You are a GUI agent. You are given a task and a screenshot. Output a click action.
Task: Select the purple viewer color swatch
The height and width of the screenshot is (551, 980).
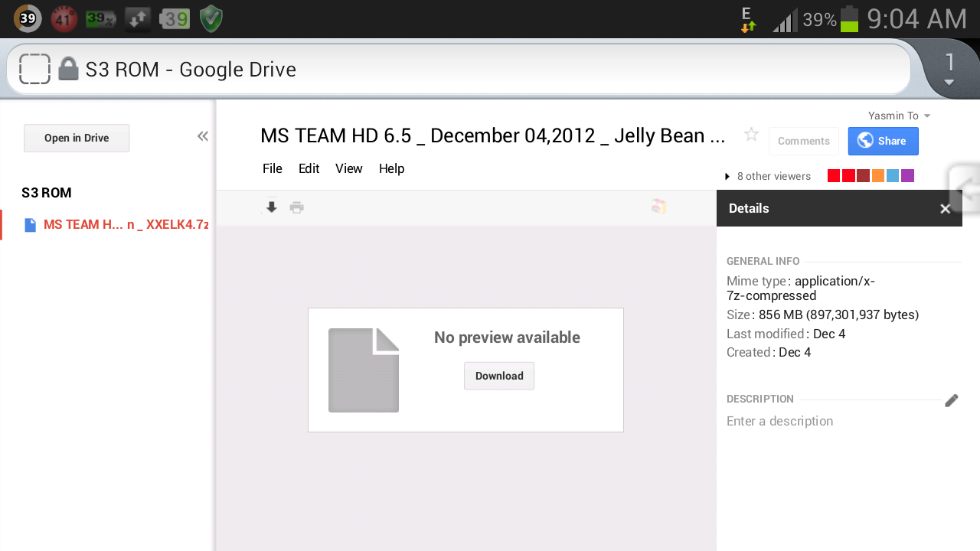(907, 176)
